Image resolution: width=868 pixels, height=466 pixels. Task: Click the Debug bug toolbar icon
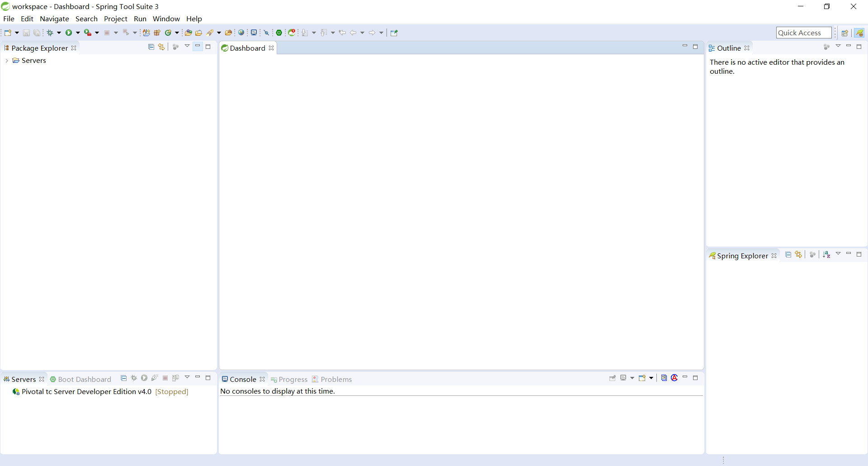pyautogui.click(x=50, y=33)
